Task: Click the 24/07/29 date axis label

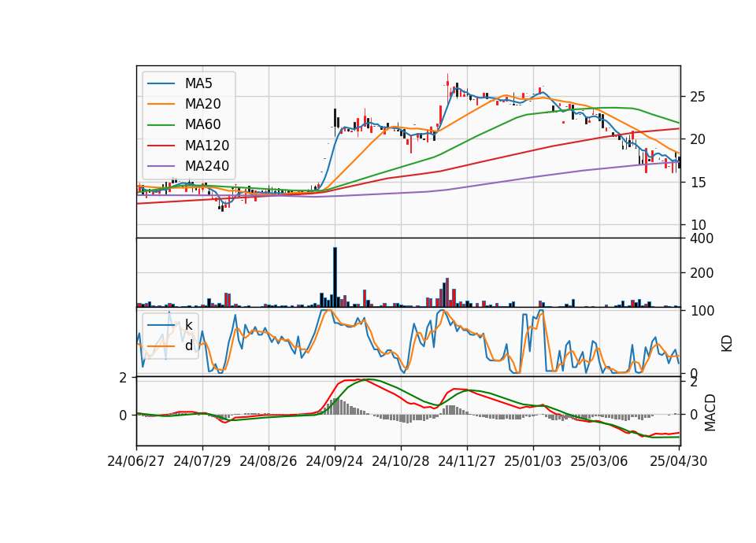Action: [202, 461]
